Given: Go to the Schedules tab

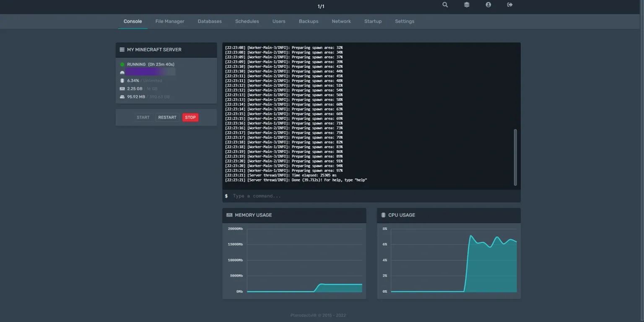Looking at the screenshot, I should click(x=247, y=21).
